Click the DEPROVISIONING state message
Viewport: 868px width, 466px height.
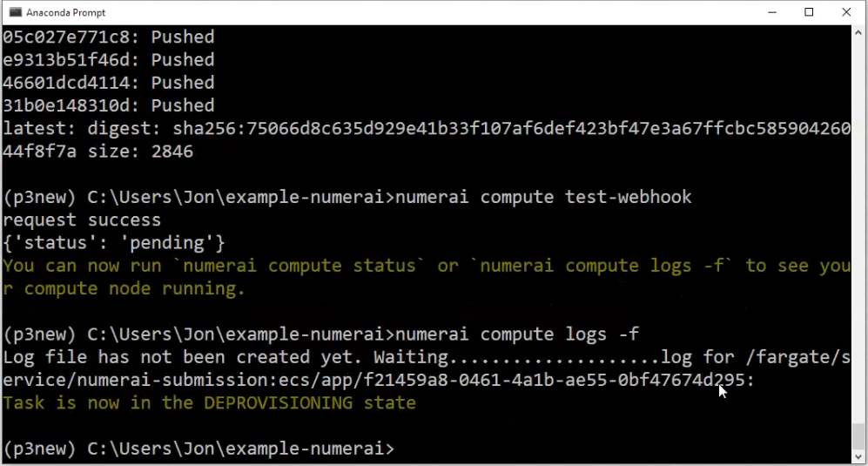[209, 402]
